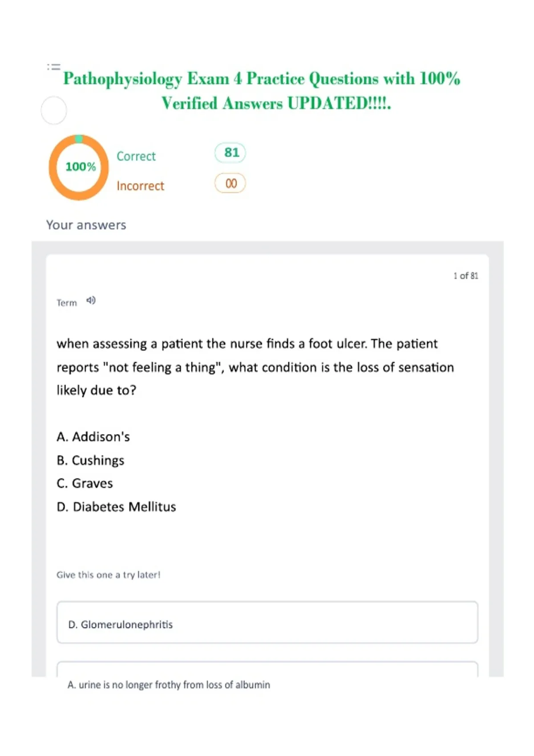Select the D. Glomerulonephritis answer box
Screen dimensions: 534x756
click(267, 623)
